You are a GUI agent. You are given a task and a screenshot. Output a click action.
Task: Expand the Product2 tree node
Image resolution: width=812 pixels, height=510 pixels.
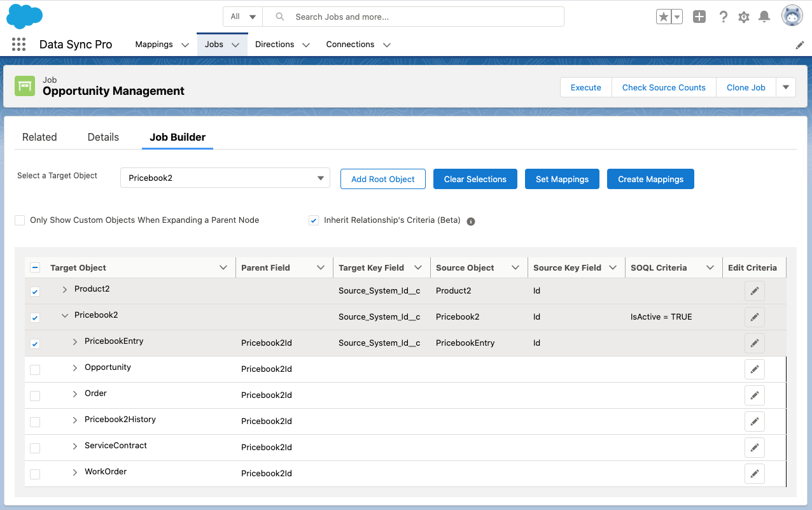[x=65, y=290]
